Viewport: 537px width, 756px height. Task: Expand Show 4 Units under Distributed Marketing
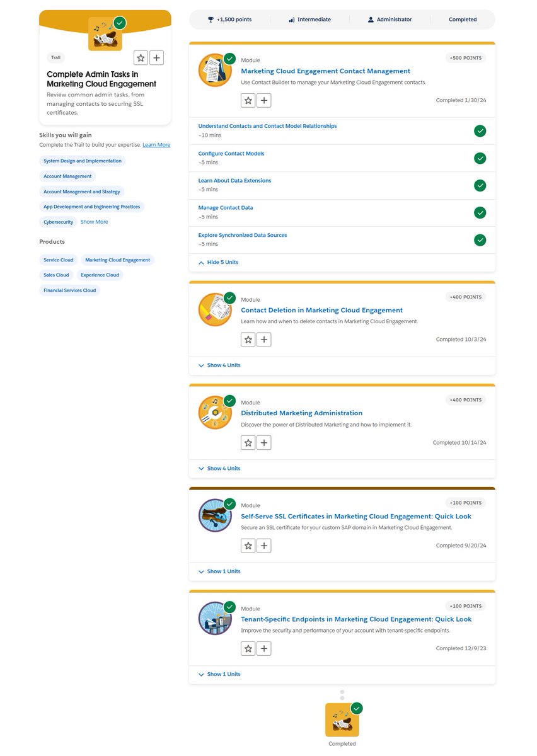point(219,469)
